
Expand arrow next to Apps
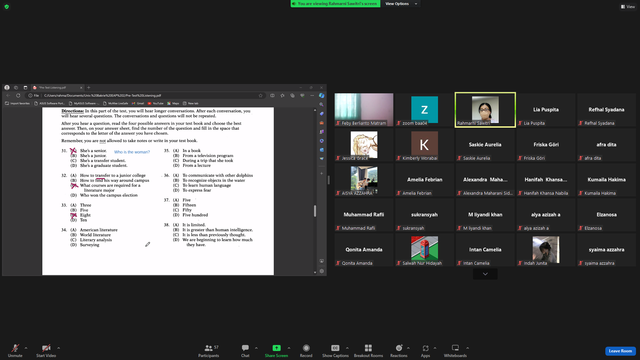pos(435,348)
